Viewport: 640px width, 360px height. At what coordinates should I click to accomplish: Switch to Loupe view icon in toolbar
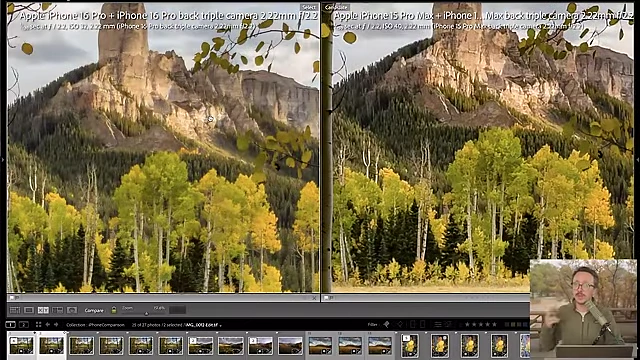tap(29, 310)
